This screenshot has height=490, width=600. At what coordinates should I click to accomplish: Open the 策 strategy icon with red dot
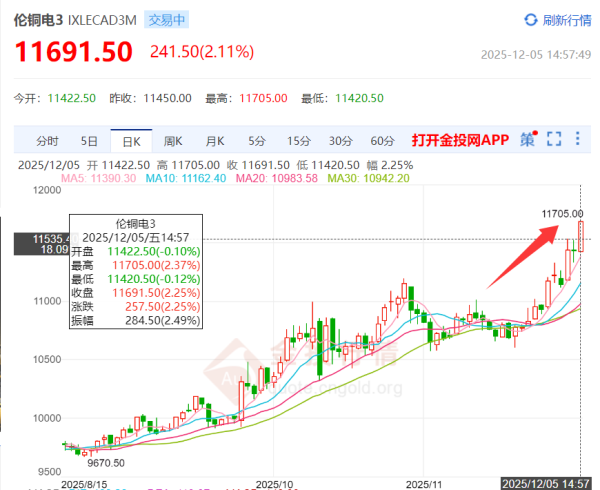(x=528, y=139)
